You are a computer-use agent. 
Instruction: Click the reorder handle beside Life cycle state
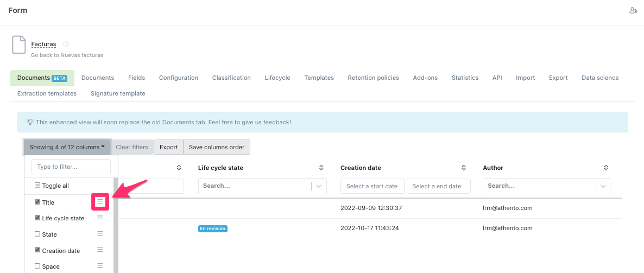point(100,218)
